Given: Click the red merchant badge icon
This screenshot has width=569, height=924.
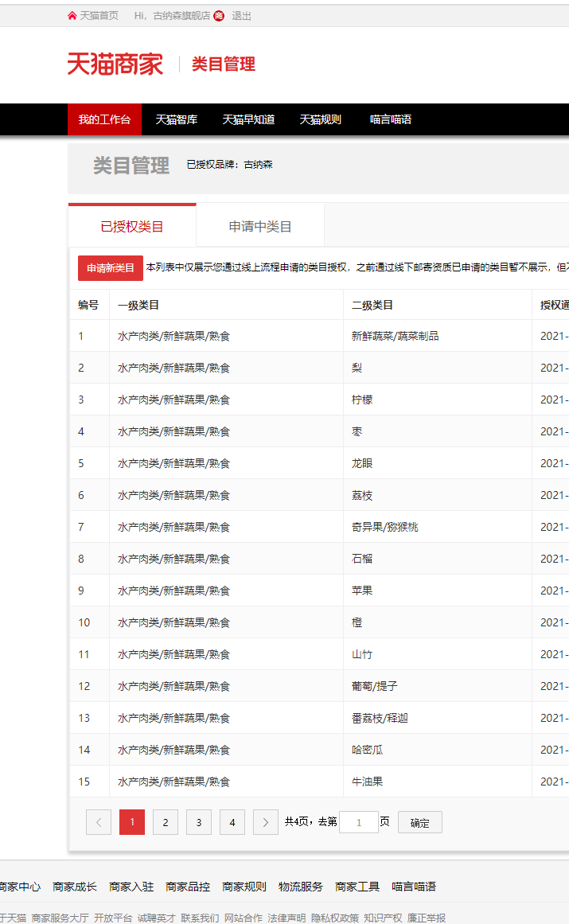Looking at the screenshot, I should 219,16.
